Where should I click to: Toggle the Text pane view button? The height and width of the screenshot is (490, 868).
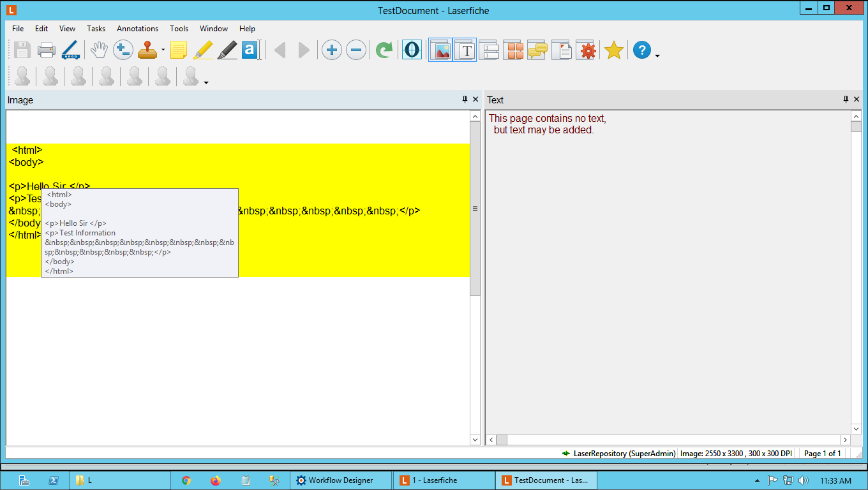click(465, 50)
